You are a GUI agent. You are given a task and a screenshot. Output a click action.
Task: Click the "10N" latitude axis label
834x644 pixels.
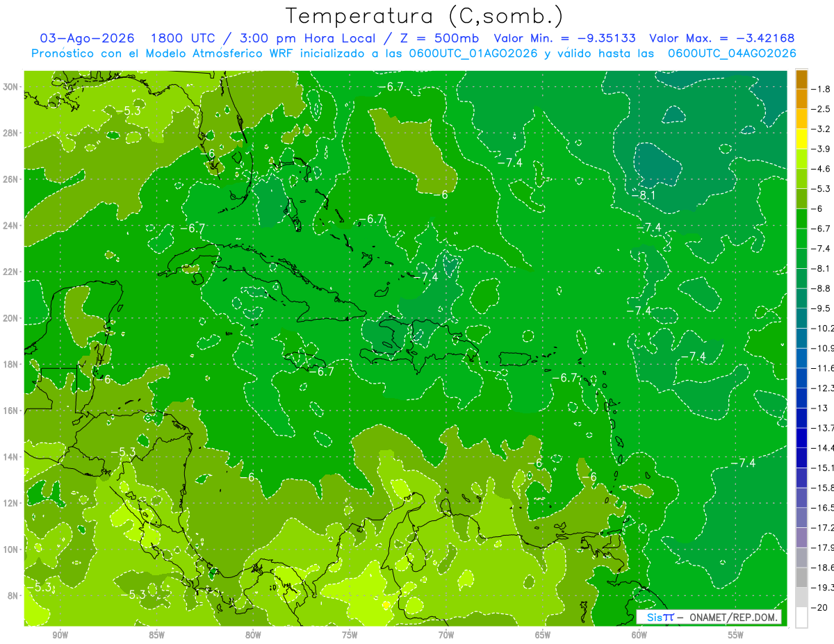10,549
